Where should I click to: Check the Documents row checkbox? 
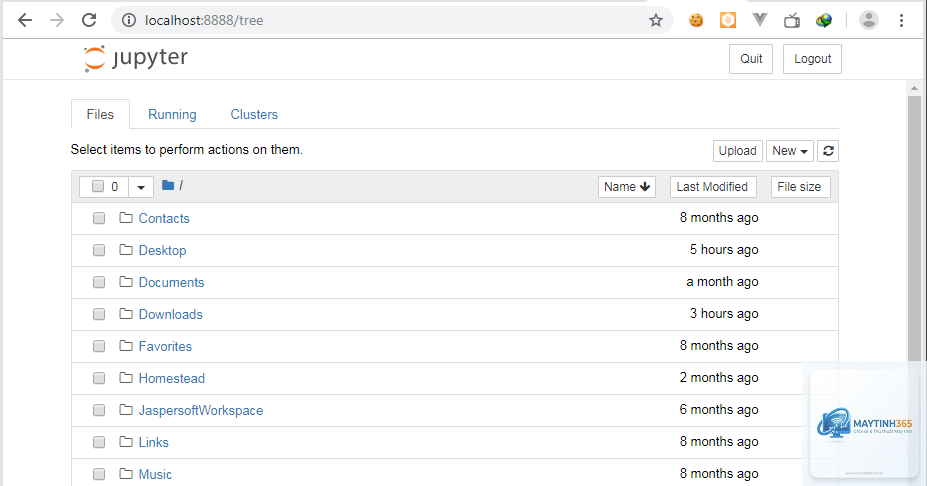point(99,282)
